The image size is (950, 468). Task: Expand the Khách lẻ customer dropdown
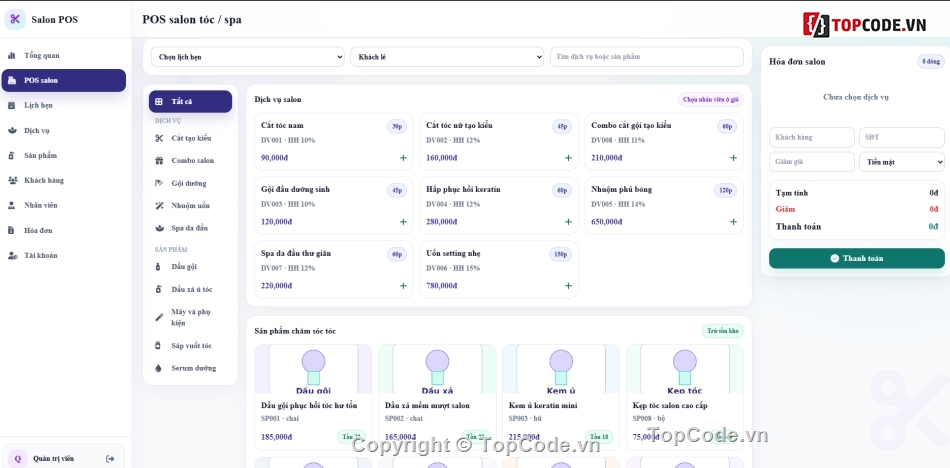447,57
